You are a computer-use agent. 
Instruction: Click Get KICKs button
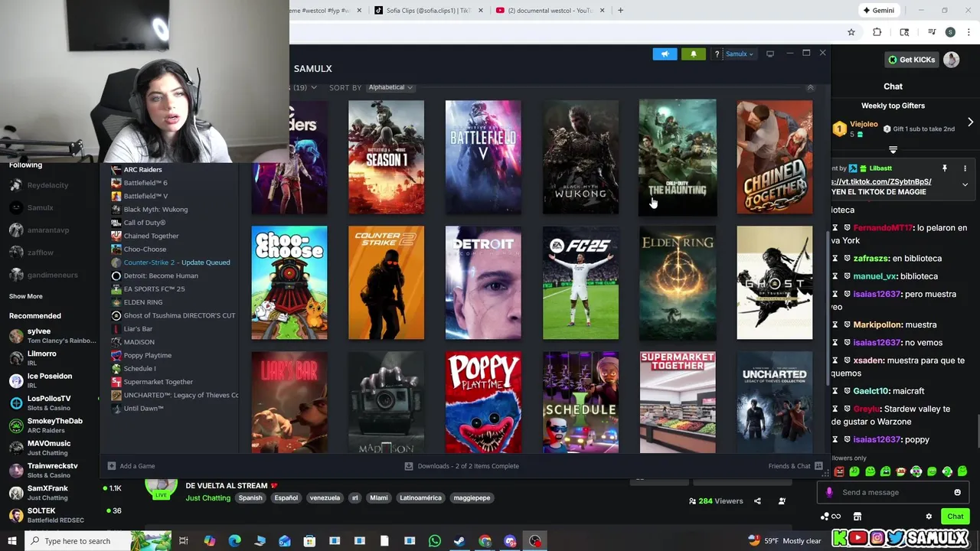tap(912, 60)
